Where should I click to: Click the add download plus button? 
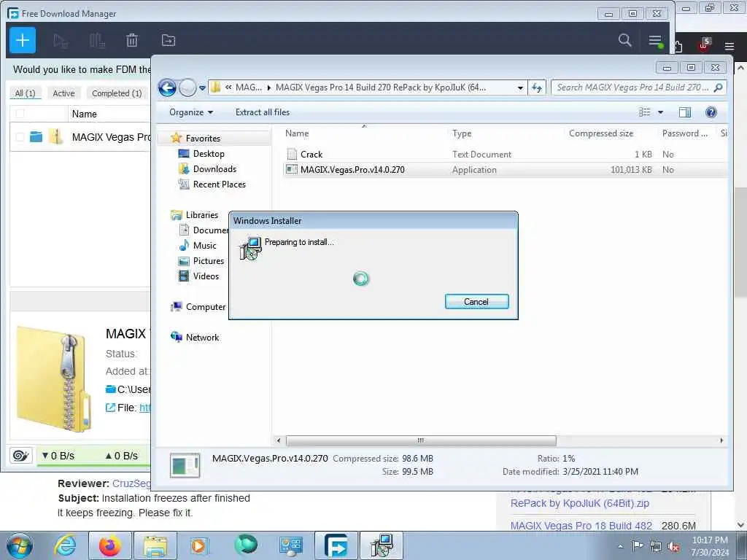tap(23, 40)
